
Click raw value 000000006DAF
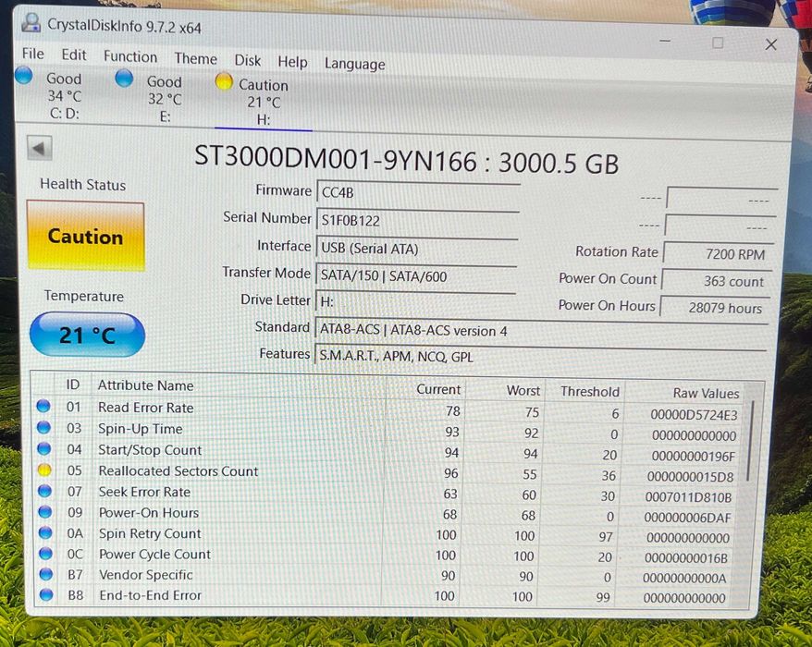click(x=688, y=518)
